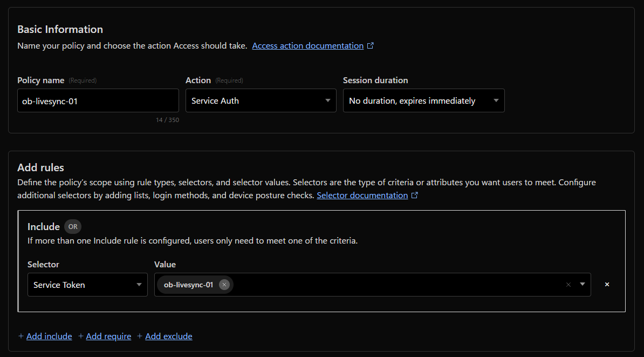Click Add include link
This screenshot has height=357, width=644.
49,336
